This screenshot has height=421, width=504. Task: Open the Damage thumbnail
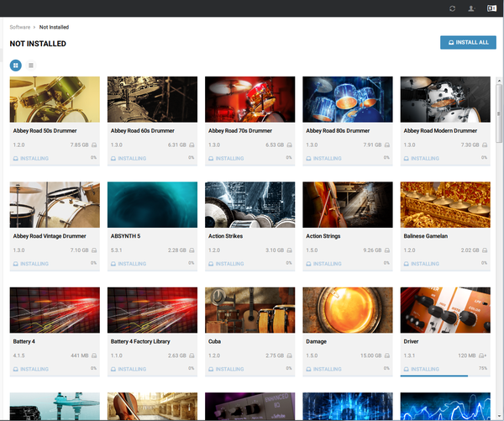[x=348, y=310]
